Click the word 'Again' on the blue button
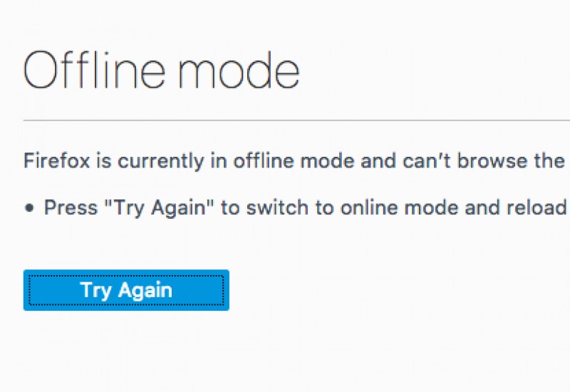This screenshot has height=392, width=570. click(145, 290)
